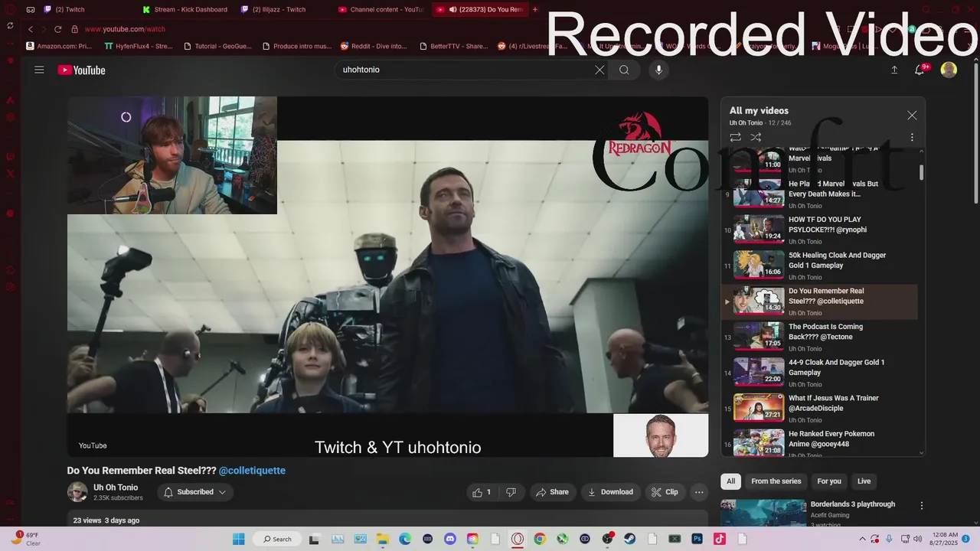Image resolution: width=980 pixels, height=551 pixels.
Task: Select the Live filter chip
Action: coord(864,481)
